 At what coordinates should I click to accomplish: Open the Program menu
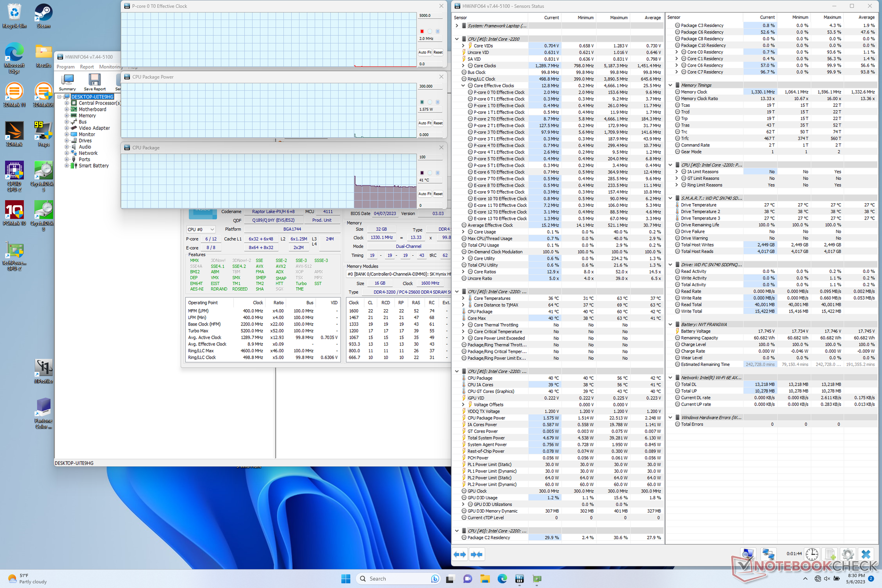(66, 67)
